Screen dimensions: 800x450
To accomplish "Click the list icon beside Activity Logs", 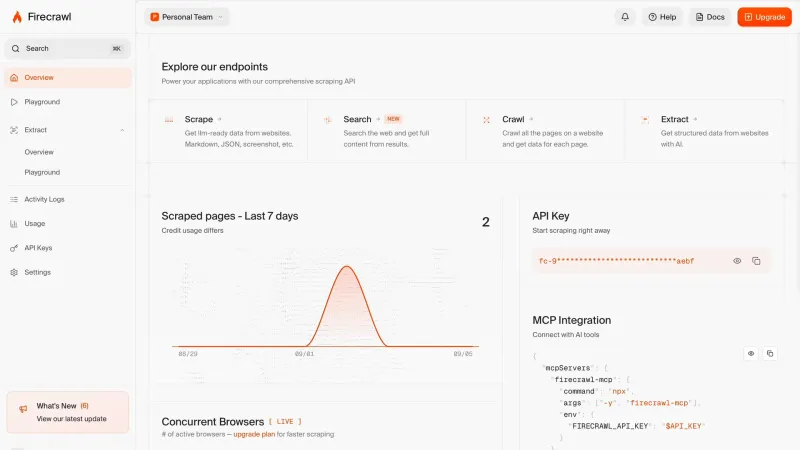I will point(14,199).
